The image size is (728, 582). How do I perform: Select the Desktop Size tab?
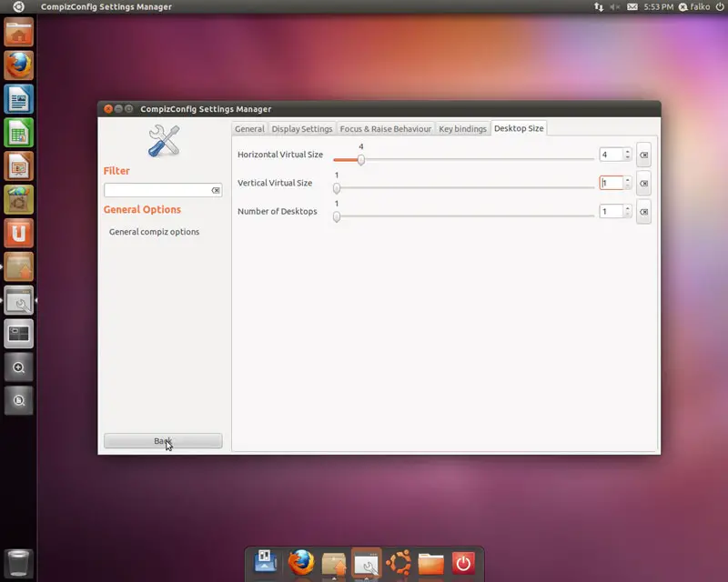519,128
